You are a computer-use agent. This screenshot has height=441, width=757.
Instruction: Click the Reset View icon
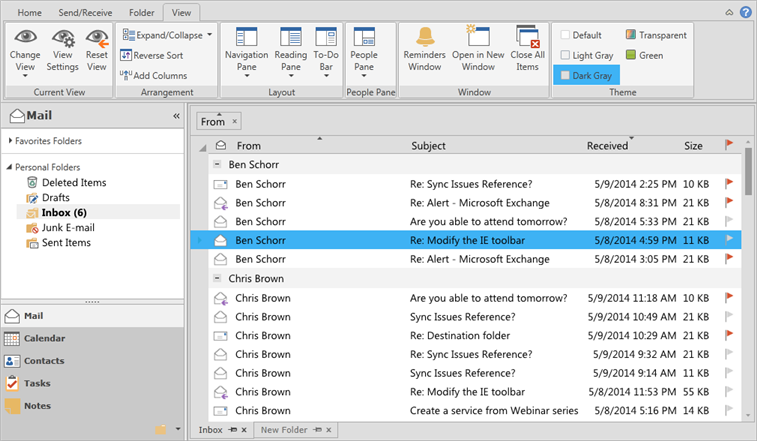click(97, 40)
